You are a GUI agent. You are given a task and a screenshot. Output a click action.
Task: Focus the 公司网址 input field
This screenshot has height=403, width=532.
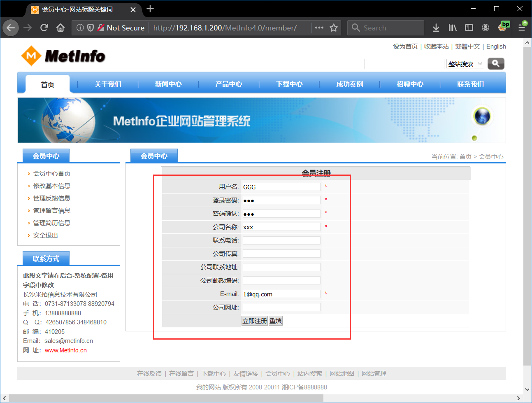(x=281, y=307)
